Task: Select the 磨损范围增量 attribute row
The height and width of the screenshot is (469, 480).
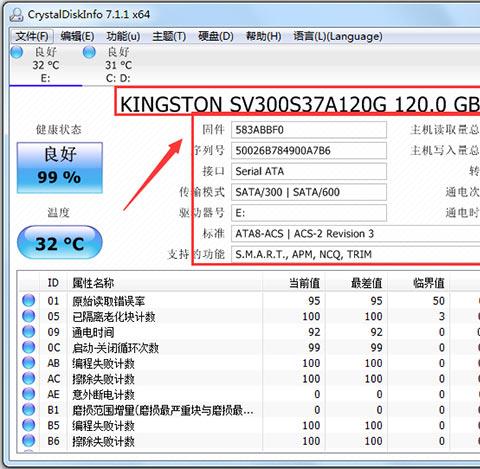Action: [249, 410]
